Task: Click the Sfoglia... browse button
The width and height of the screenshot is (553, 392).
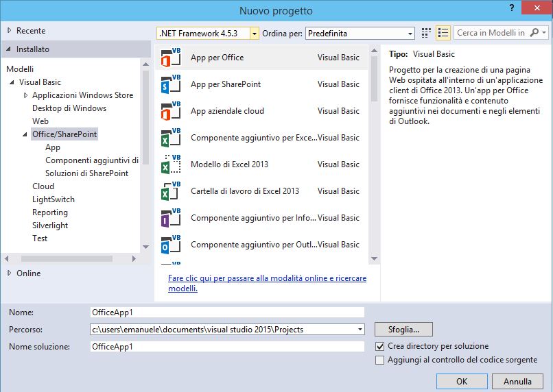Action: click(403, 330)
